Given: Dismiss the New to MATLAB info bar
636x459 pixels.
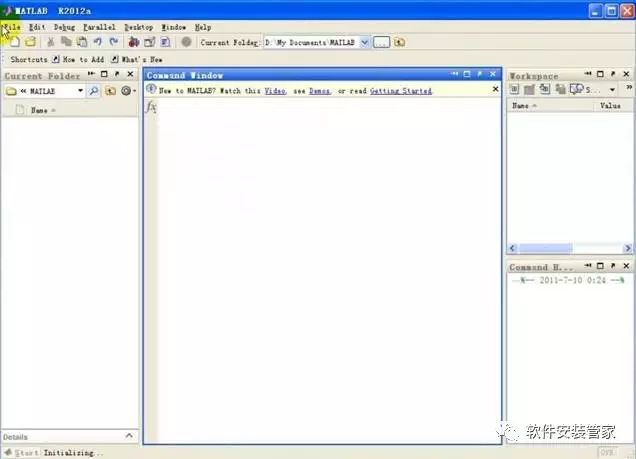Looking at the screenshot, I should click(493, 91).
